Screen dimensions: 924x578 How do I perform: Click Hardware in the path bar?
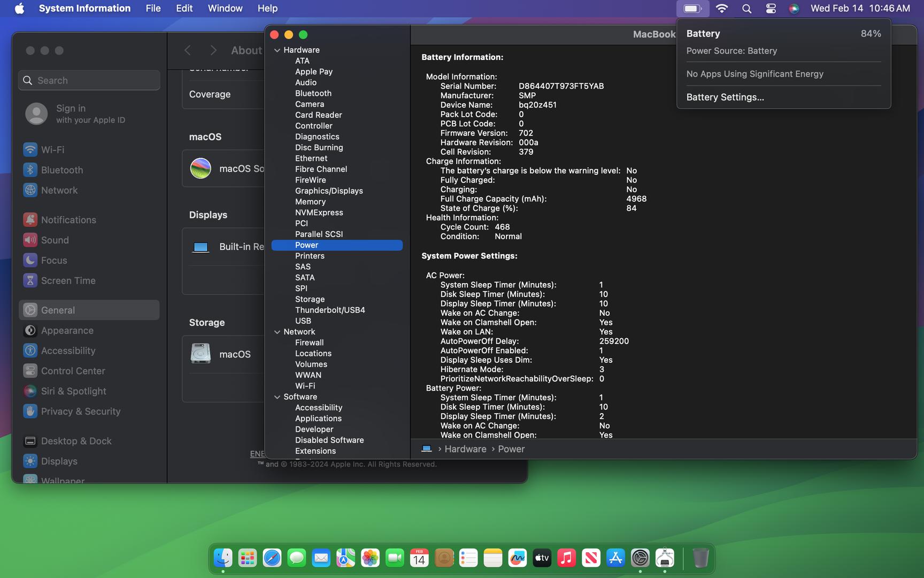[465, 449]
